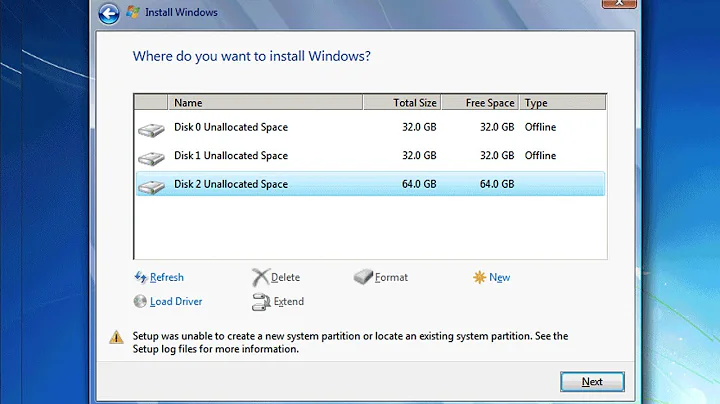
Task: Sort by the Type column header
Action: (562, 102)
